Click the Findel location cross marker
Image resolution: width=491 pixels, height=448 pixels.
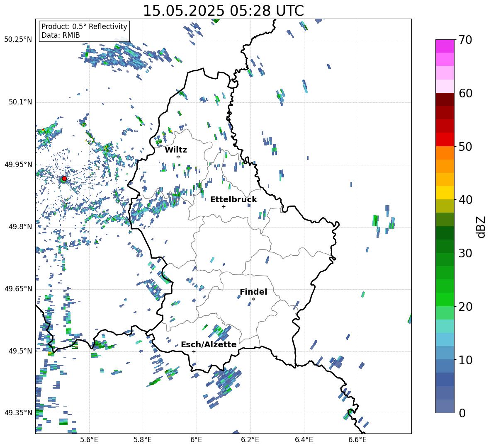(253, 299)
